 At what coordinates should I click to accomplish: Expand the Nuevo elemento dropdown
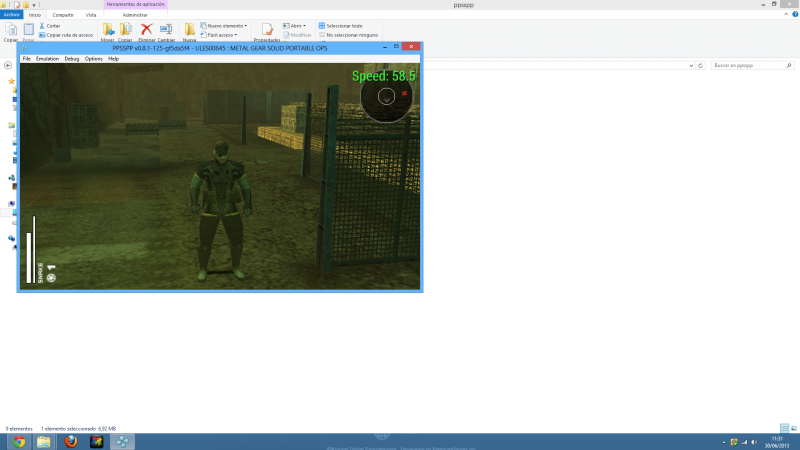click(224, 26)
